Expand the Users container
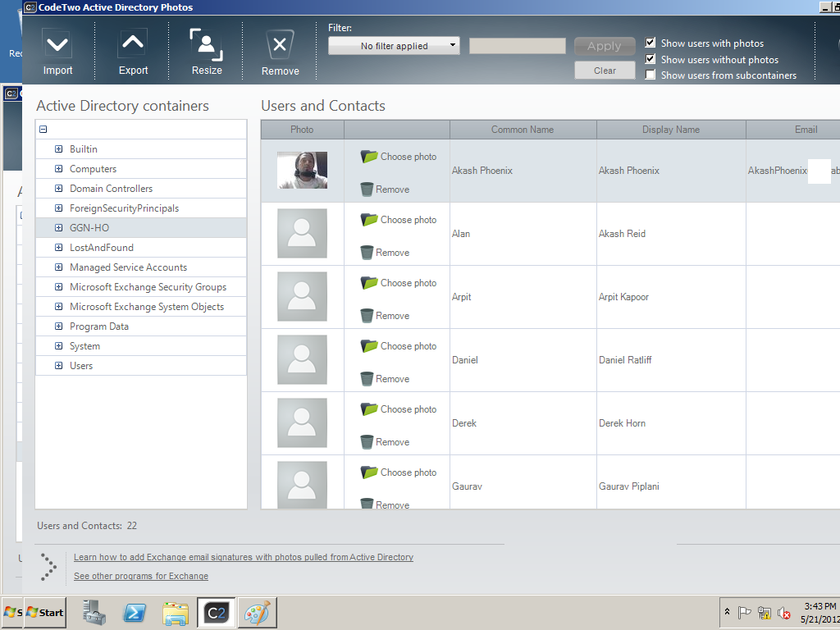Viewport: 840px width, 630px height. click(58, 365)
